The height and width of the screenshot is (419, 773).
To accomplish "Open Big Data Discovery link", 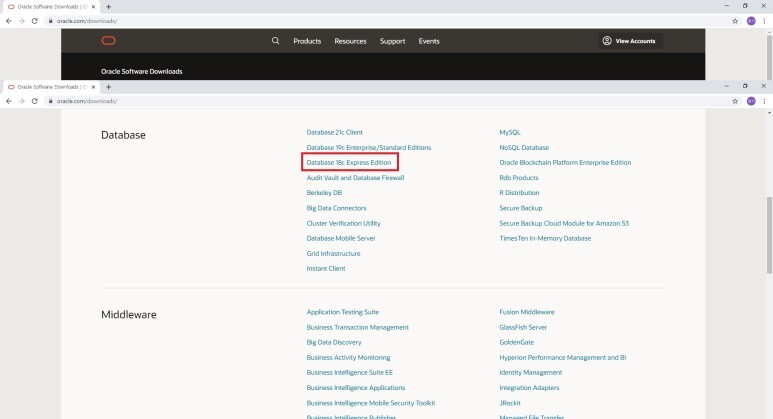I will tap(334, 342).
